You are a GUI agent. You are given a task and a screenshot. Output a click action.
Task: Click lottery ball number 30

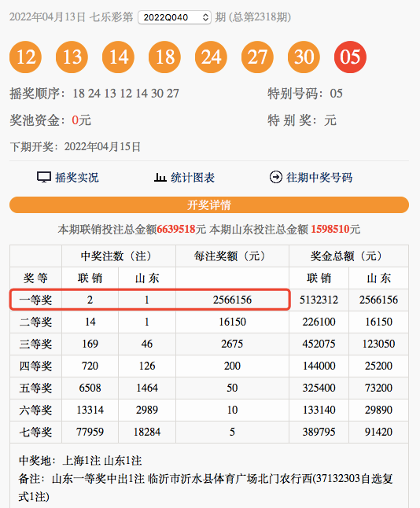(304, 57)
